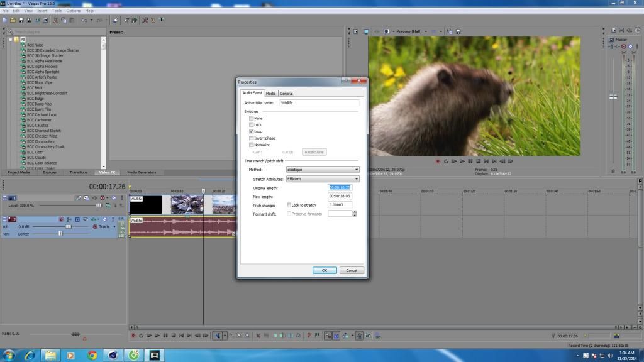Image resolution: width=644 pixels, height=362 pixels.
Task: Click the Open project icon in toolbar
Action: click(x=13, y=20)
